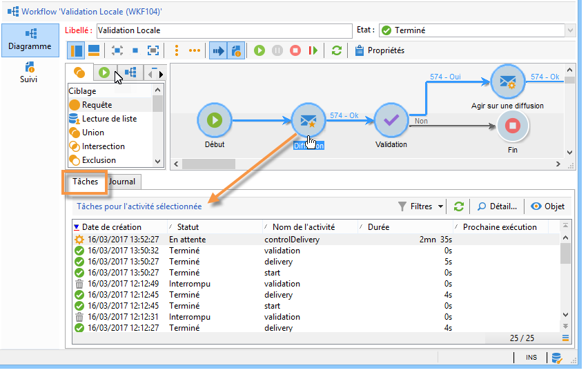Toggle the activity palette side panel icon

click(x=76, y=50)
